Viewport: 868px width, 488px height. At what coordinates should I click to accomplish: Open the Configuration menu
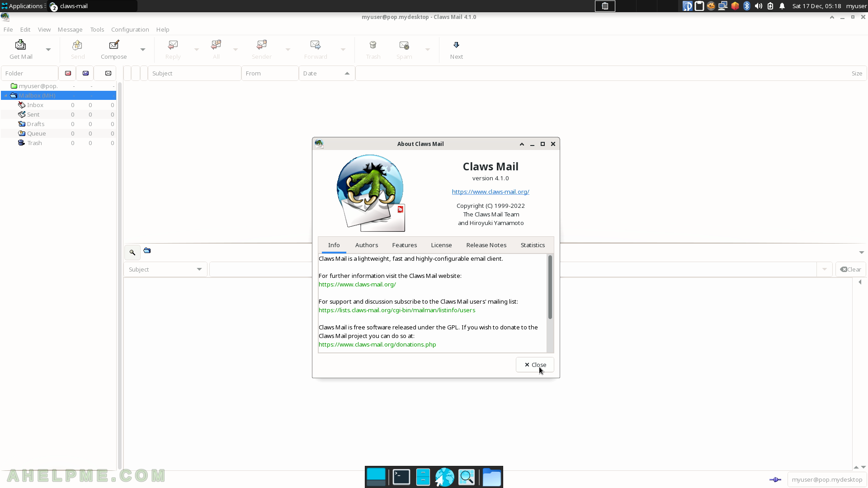[x=130, y=29]
